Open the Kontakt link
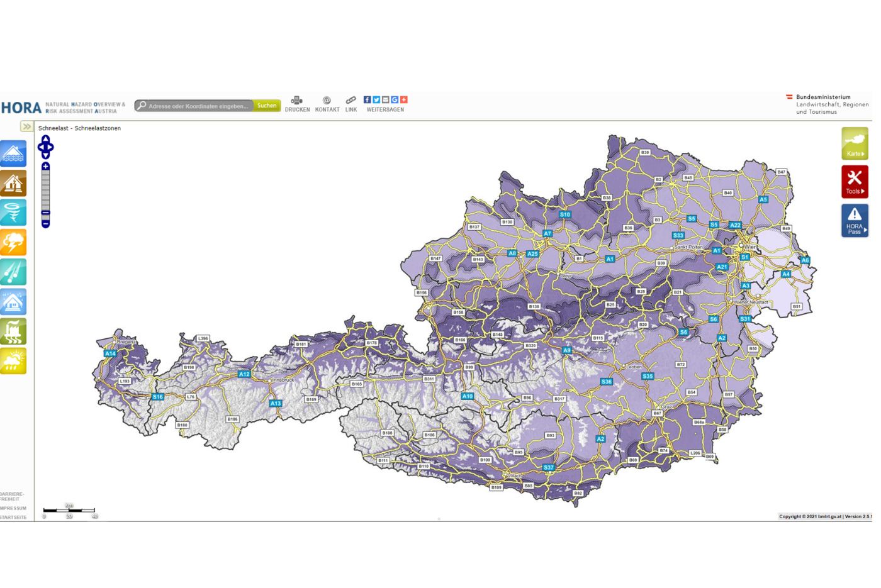This screenshot has width=881, height=588. click(327, 104)
